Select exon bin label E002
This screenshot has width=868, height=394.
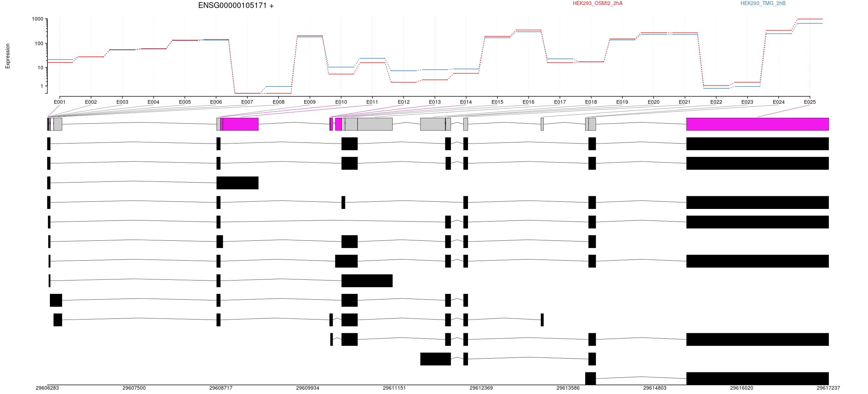[x=91, y=102]
